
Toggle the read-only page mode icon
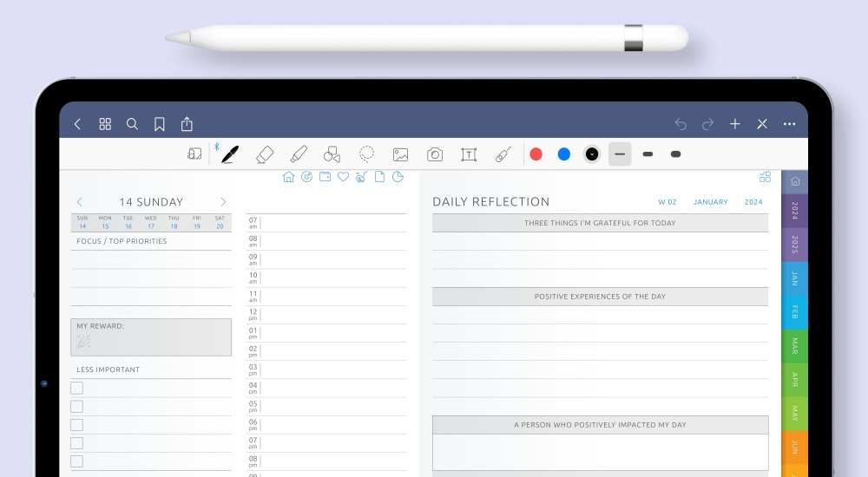(194, 154)
